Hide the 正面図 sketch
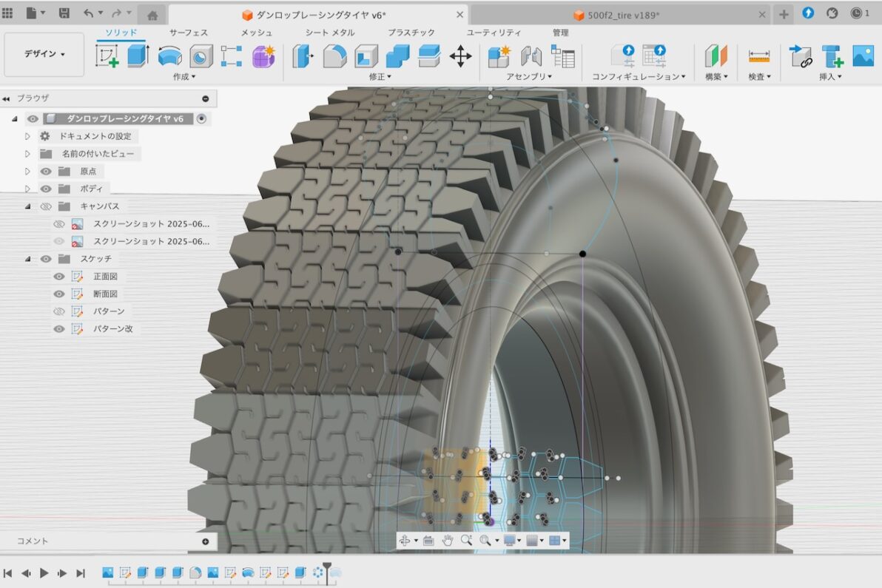Viewport: 882px width, 588px height. tap(59, 277)
